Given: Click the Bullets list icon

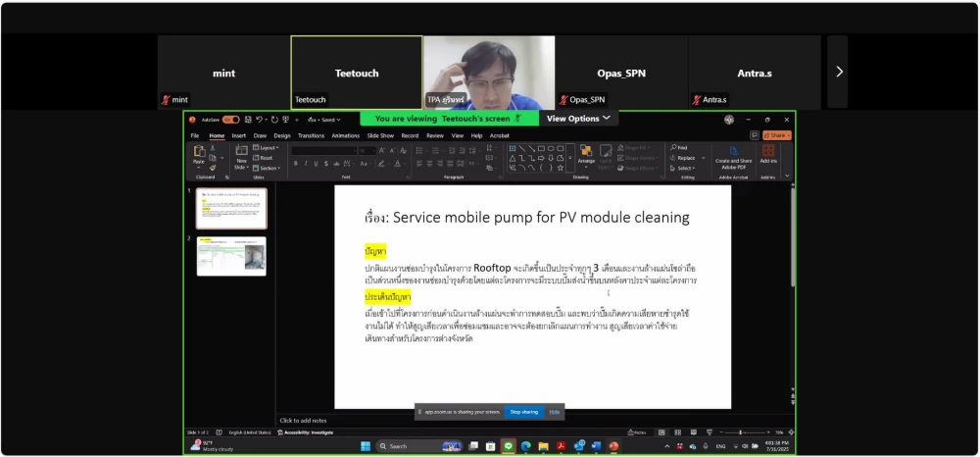Looking at the screenshot, I should coord(418,151).
